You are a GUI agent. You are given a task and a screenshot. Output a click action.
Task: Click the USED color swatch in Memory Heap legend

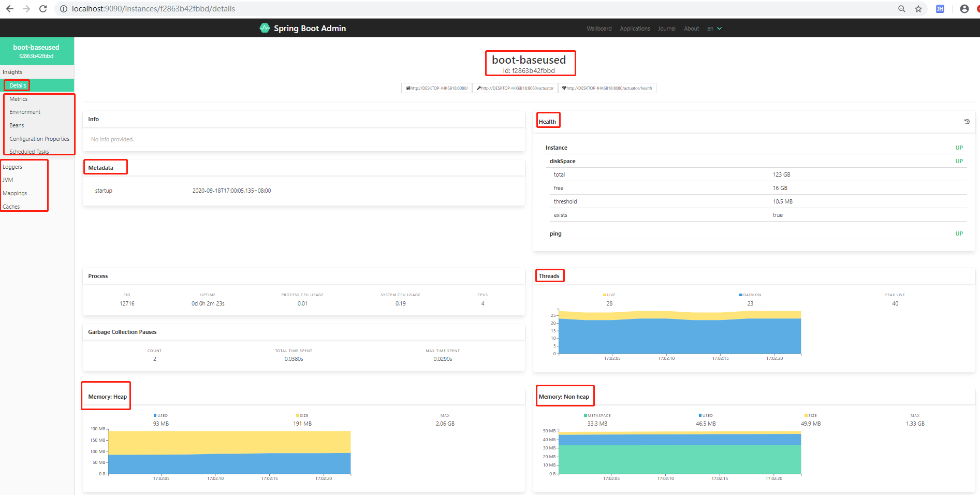pyautogui.click(x=154, y=415)
